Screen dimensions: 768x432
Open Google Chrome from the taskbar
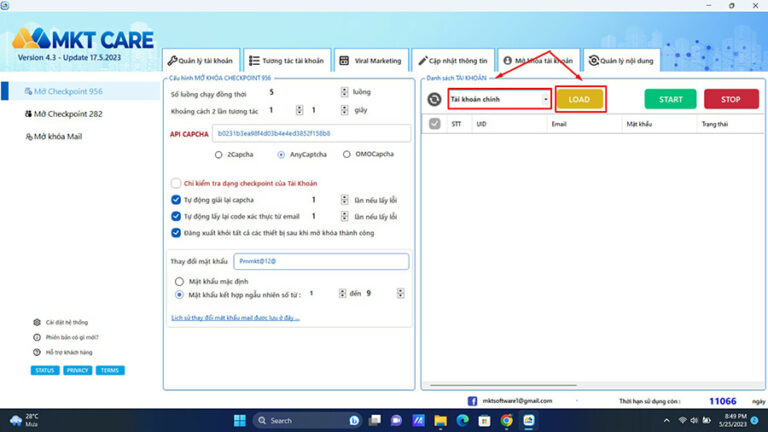[507, 420]
